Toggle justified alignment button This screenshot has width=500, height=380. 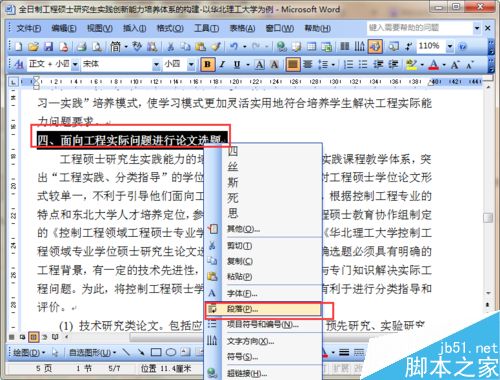293,64
